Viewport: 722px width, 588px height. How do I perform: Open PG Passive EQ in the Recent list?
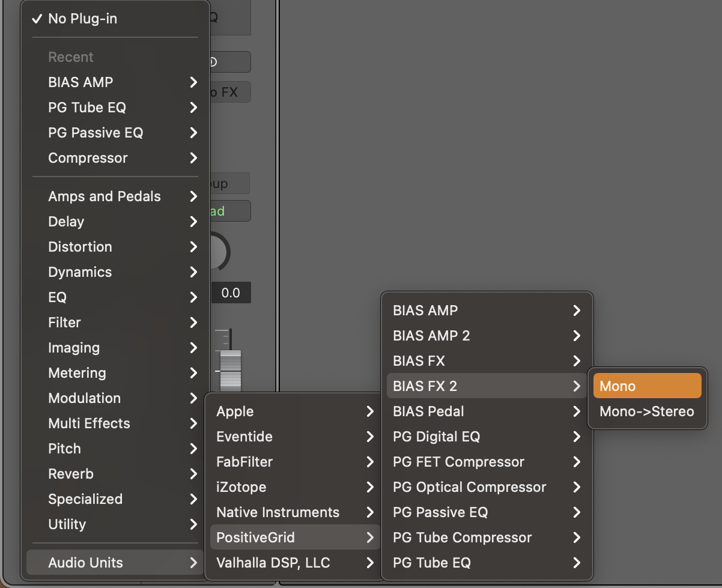[x=115, y=133]
